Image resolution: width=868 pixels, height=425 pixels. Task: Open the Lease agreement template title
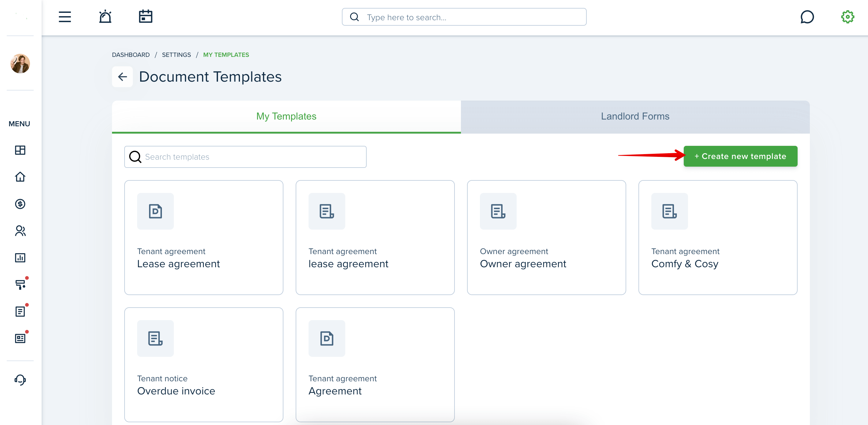click(178, 264)
